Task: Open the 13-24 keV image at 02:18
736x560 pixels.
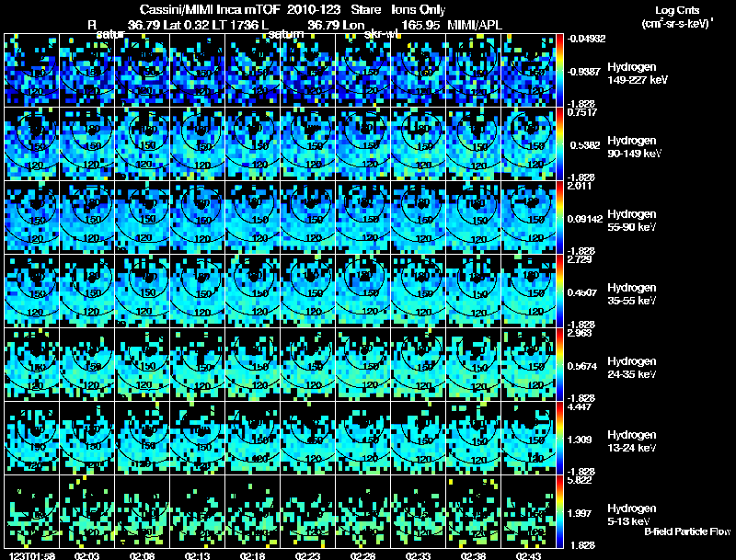Action: [252, 438]
